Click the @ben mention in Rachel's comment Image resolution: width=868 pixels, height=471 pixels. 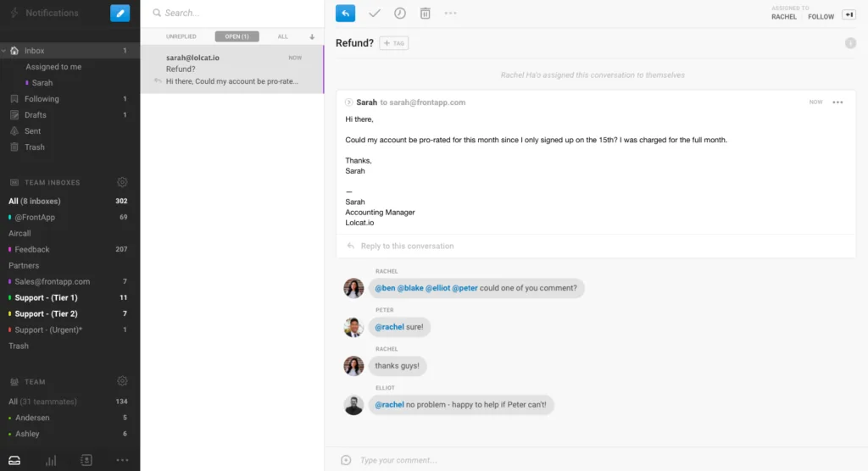coord(386,288)
